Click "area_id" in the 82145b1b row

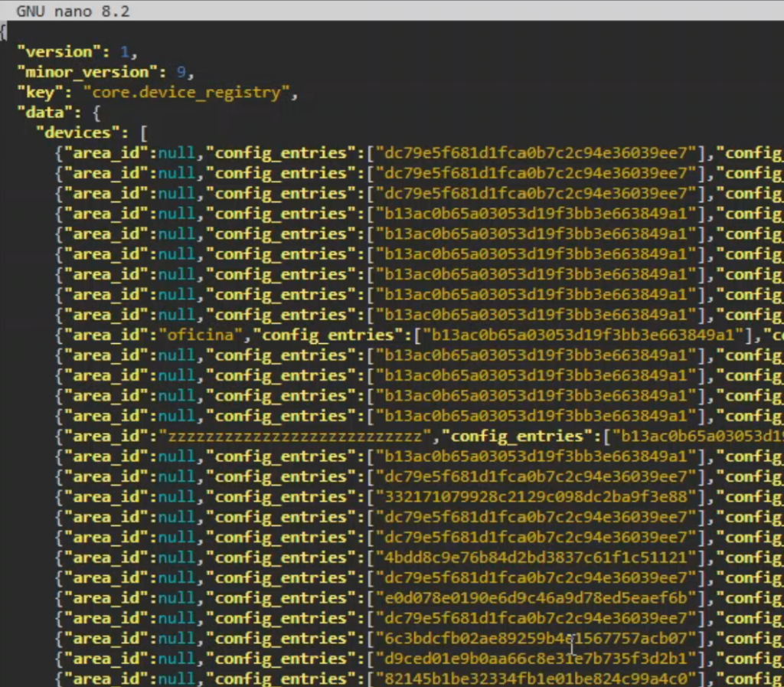tap(106, 679)
